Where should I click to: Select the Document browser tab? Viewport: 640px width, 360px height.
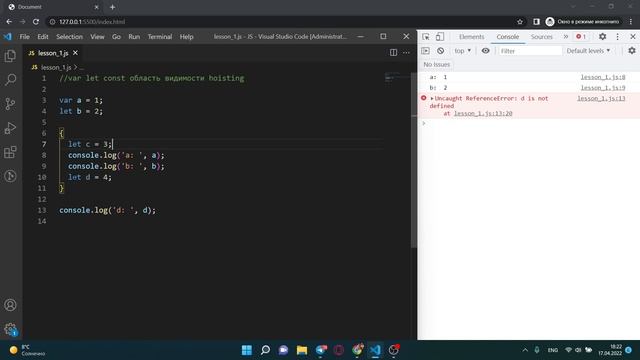(53, 7)
